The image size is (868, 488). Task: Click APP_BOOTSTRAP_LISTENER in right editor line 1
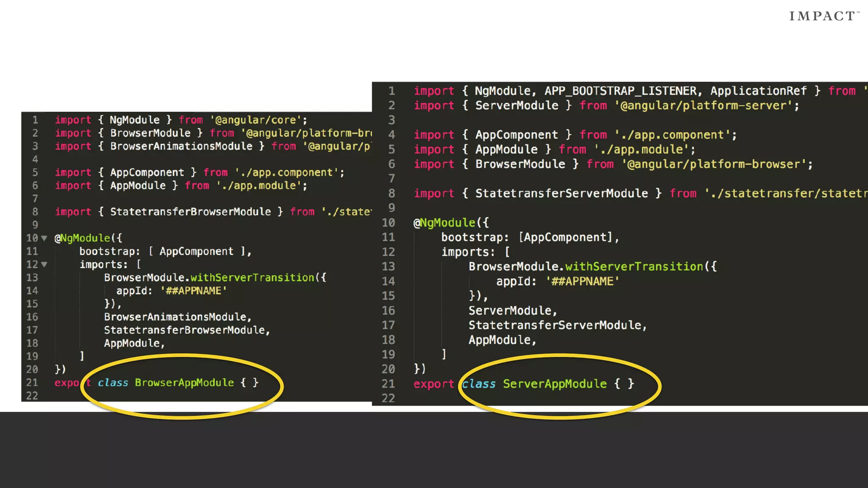(620, 91)
